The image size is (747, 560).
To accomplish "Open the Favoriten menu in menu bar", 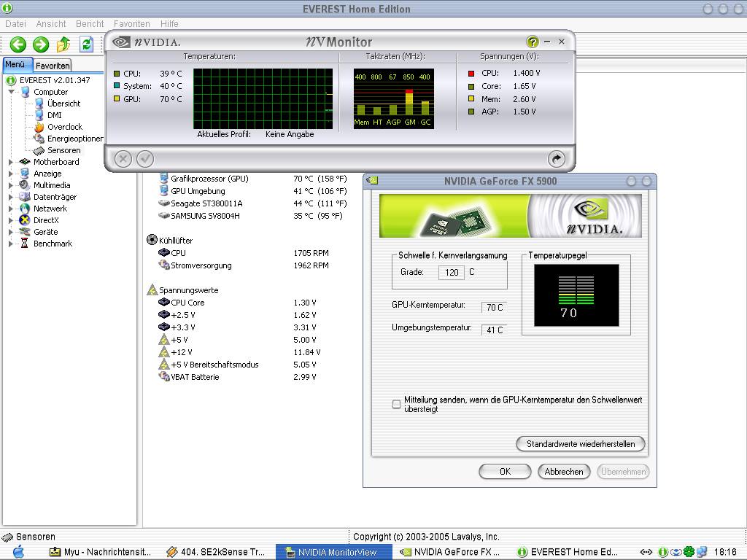I will click(131, 24).
